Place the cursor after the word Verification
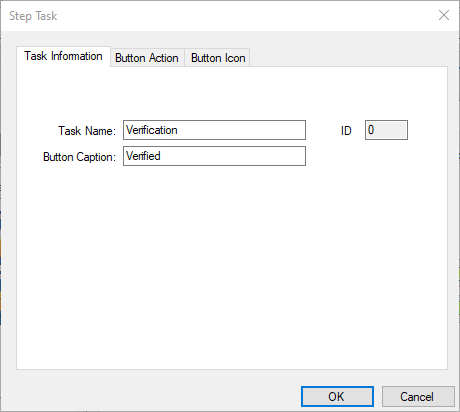 [x=178, y=130]
